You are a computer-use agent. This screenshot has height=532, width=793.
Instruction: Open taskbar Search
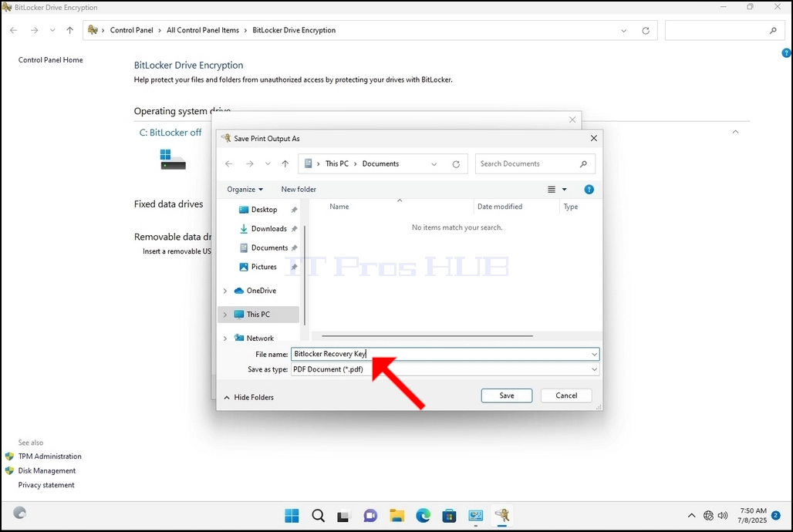point(318,516)
